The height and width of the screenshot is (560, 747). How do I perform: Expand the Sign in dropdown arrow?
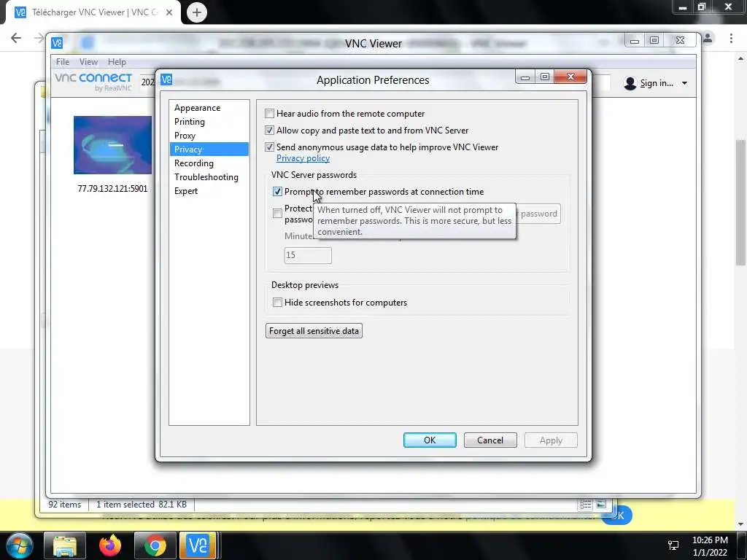point(684,83)
